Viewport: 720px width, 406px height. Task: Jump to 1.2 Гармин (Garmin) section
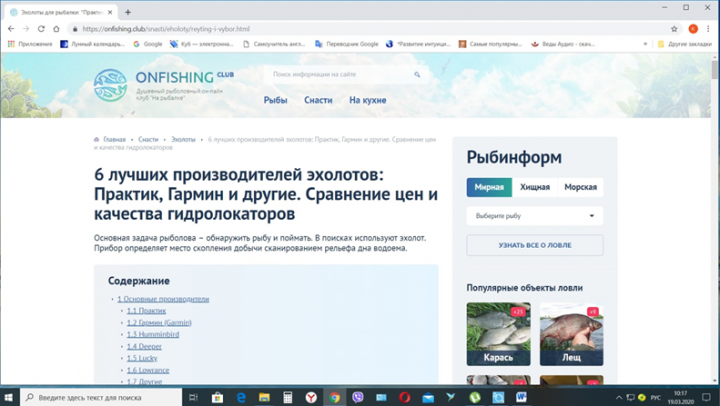point(159,323)
